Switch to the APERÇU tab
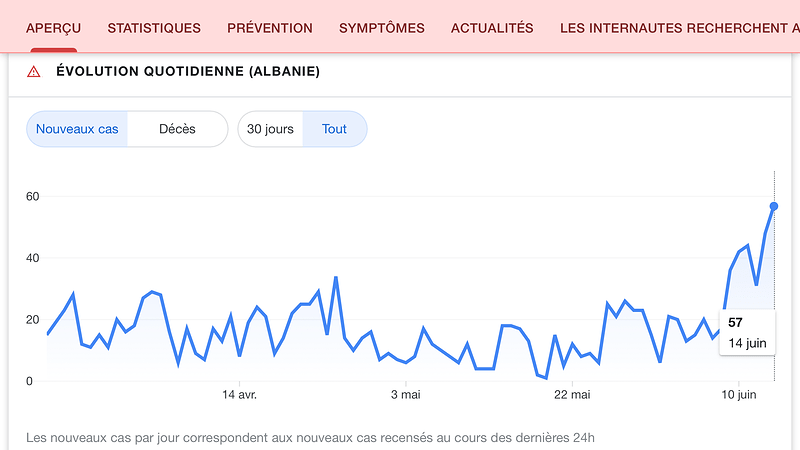This screenshot has width=800, height=450. click(x=54, y=28)
